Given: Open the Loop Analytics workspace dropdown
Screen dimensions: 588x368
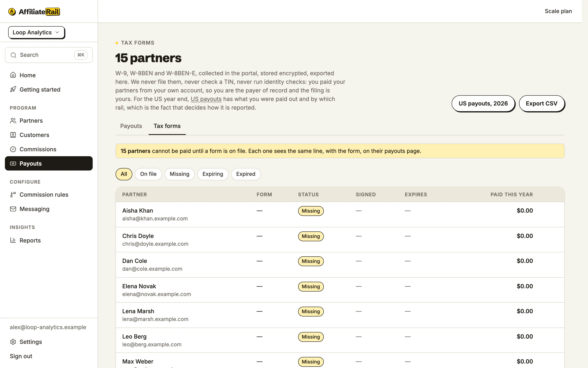Looking at the screenshot, I should click(x=37, y=32).
